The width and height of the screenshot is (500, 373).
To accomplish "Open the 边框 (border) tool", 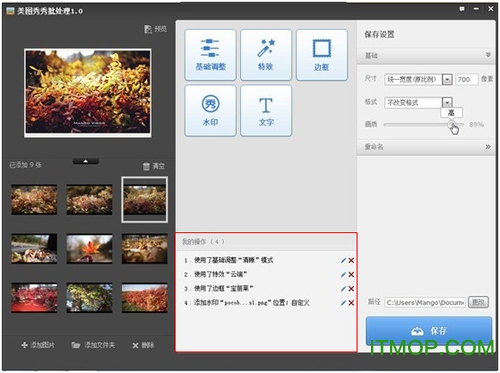I will [x=322, y=55].
